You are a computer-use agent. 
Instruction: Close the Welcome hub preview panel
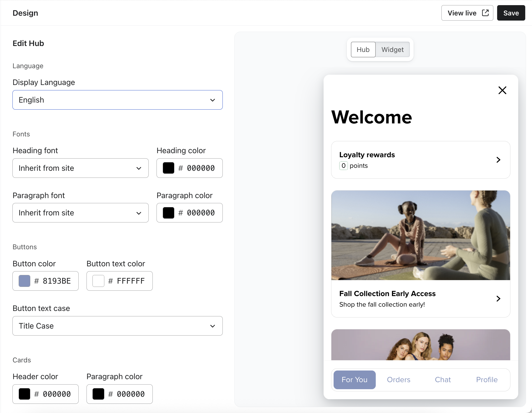[502, 90]
